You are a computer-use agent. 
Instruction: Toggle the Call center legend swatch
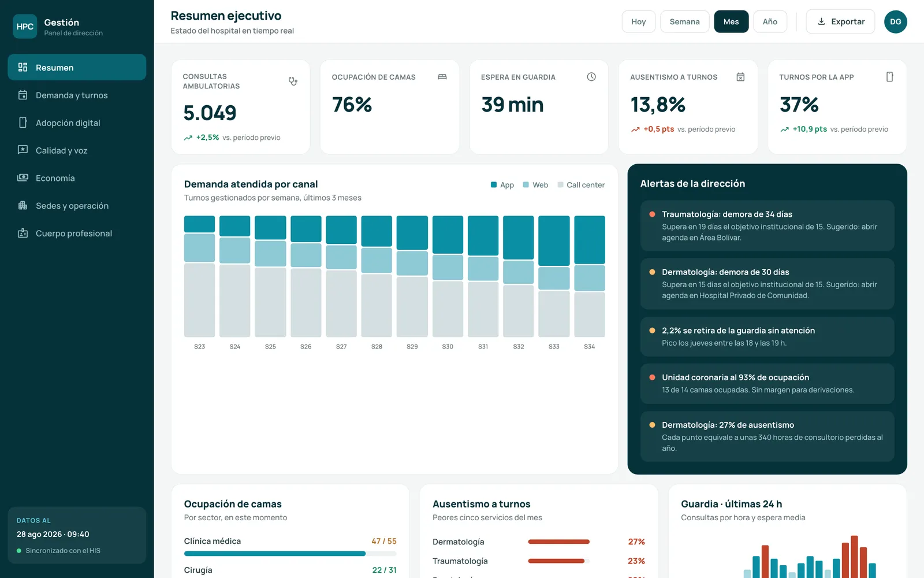(x=560, y=185)
